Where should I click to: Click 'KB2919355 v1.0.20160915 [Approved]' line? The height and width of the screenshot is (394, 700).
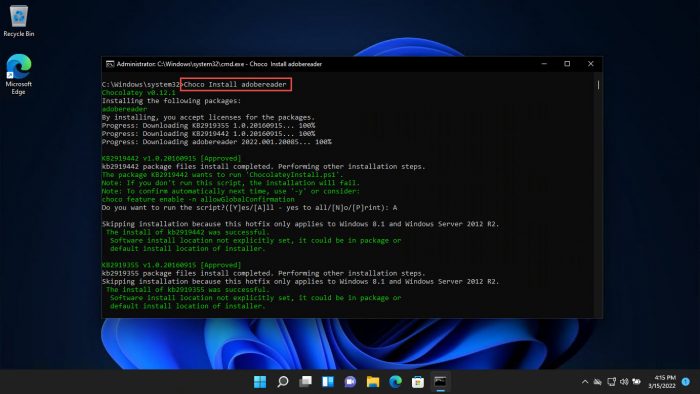171,265
